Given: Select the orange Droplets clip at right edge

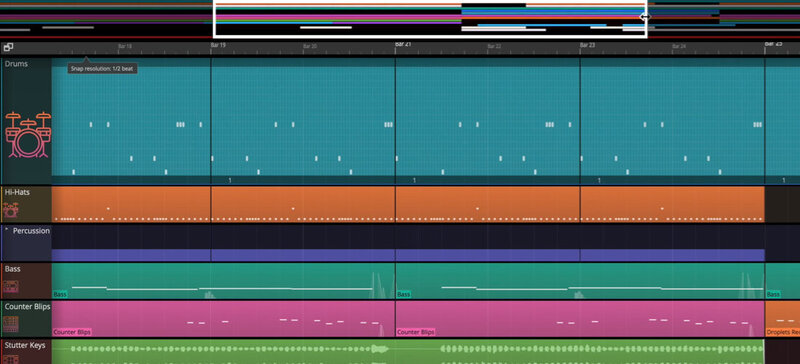Looking at the screenshot, I should tap(782, 319).
